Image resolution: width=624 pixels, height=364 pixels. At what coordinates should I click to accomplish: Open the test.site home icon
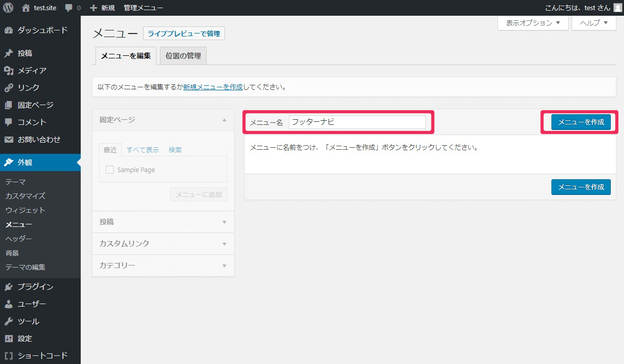tap(26, 8)
